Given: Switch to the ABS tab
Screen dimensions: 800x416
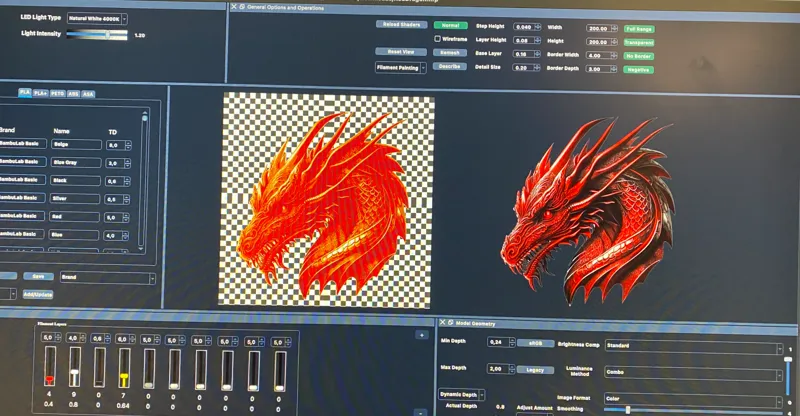Looking at the screenshot, I should [x=73, y=94].
